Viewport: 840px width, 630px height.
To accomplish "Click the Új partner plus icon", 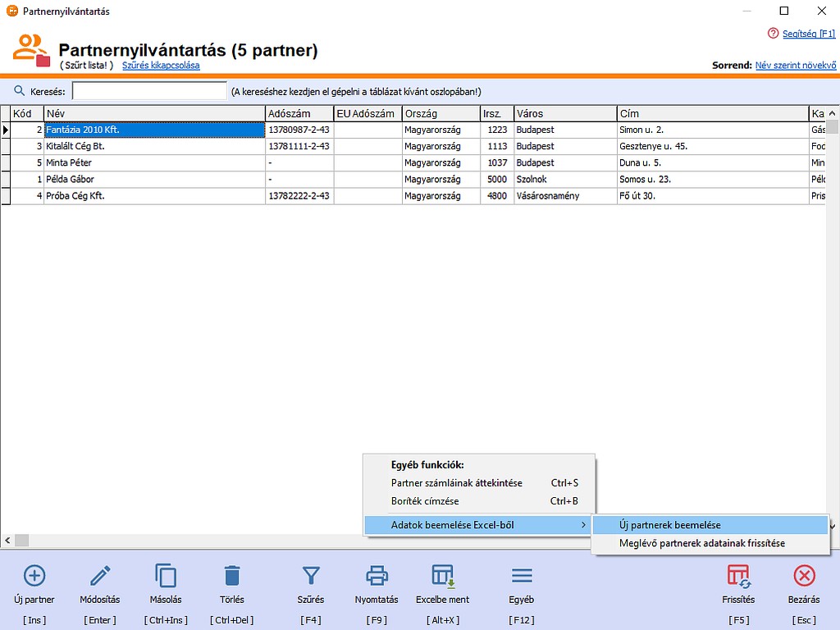I will [34, 575].
